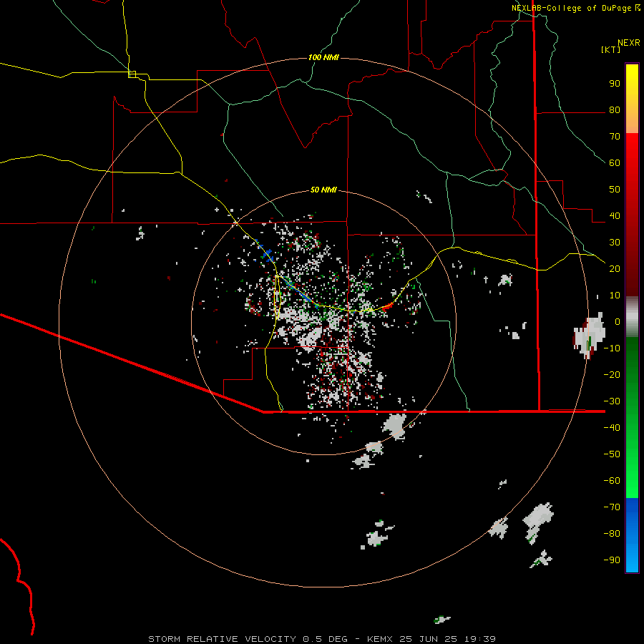Viewport: 644px width, 644px height.
Task: Click the -10 value on the velocity scale
Action: pos(612,348)
